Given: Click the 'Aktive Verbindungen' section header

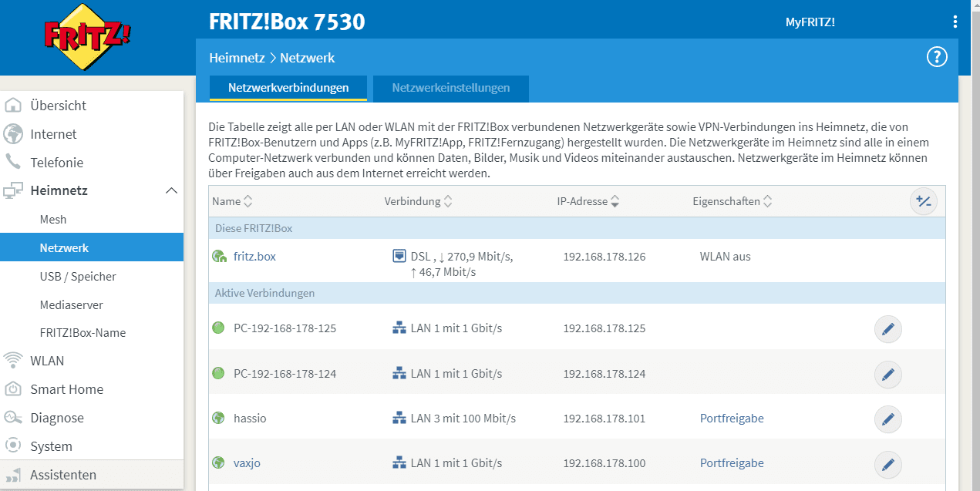Looking at the screenshot, I should (264, 293).
